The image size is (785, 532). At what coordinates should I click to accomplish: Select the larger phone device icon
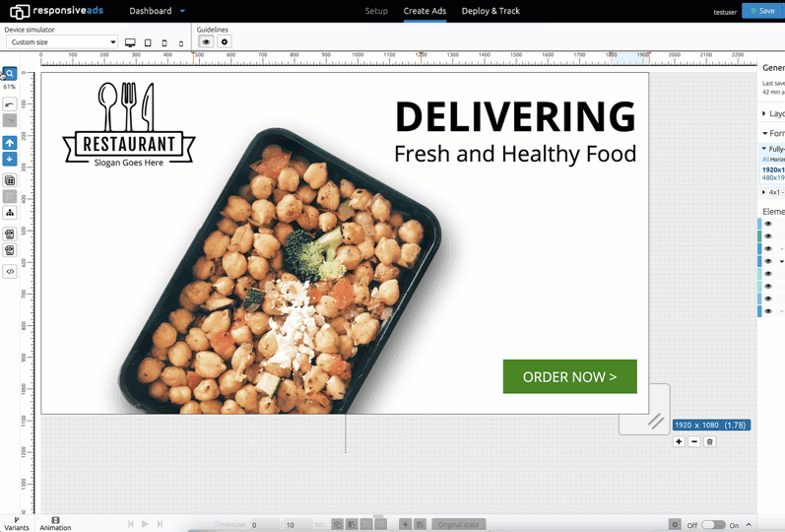(x=164, y=43)
